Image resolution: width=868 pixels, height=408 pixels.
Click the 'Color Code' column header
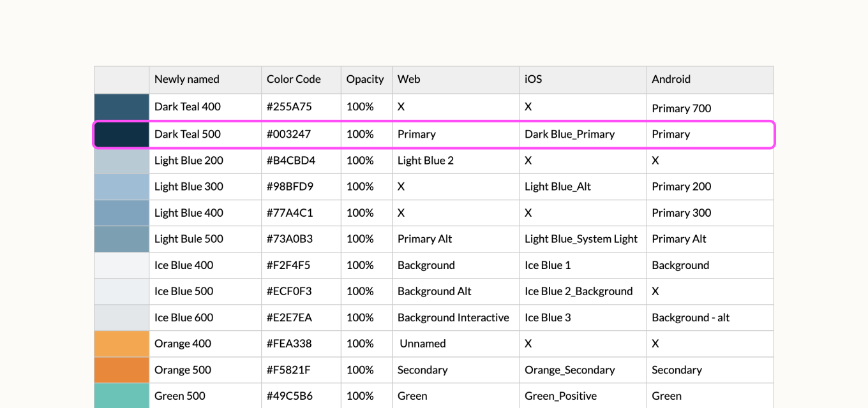[294, 80]
